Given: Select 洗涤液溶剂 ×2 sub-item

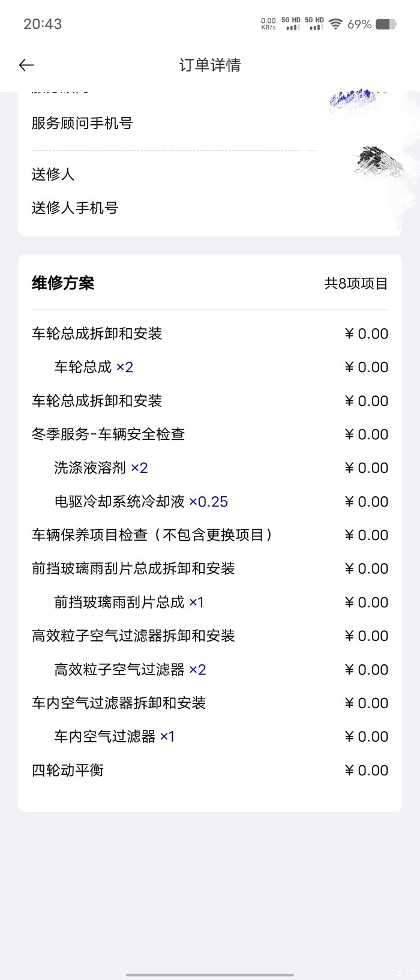Looking at the screenshot, I should pos(101,468).
